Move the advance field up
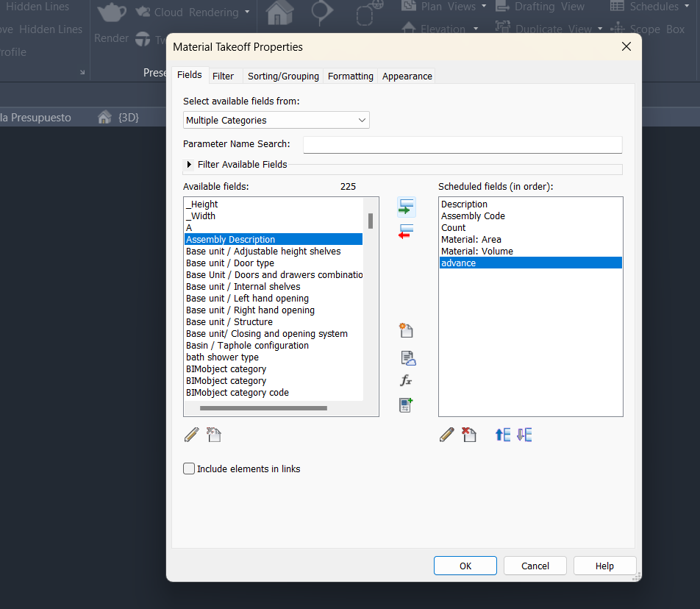Viewport: 700px width, 609px height. click(x=502, y=434)
